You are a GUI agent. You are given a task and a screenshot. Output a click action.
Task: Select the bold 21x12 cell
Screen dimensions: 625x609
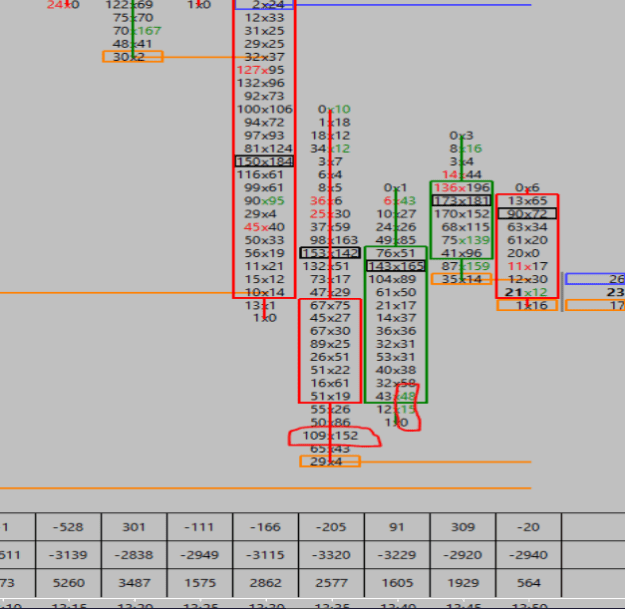point(526,292)
